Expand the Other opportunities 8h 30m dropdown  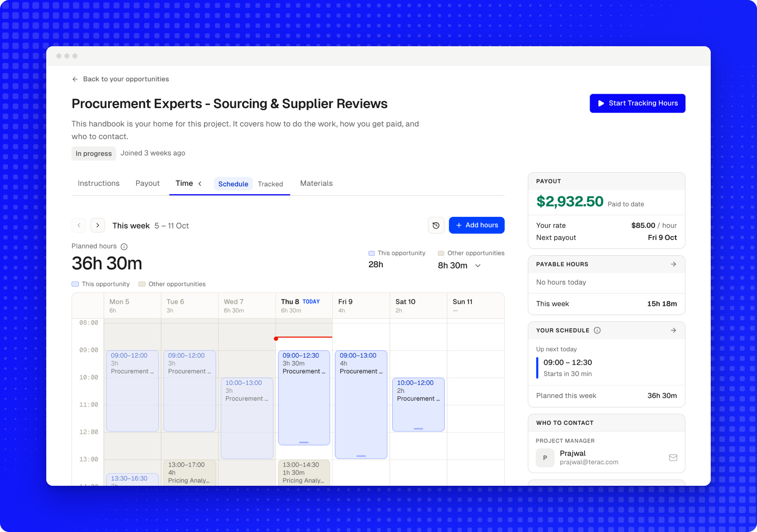pyautogui.click(x=478, y=266)
